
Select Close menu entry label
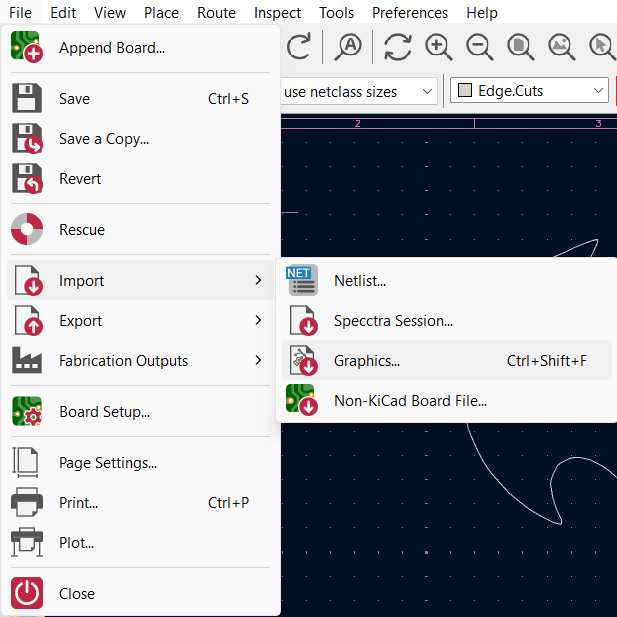[77, 593]
